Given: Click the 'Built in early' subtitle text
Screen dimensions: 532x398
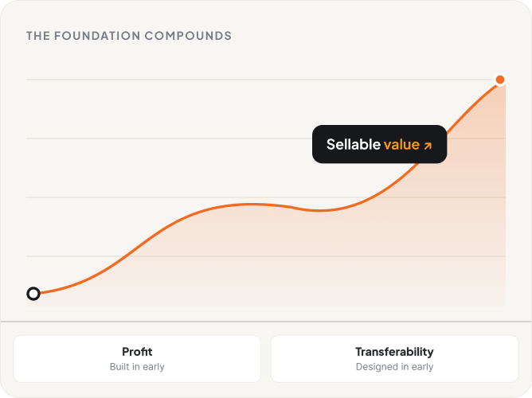Looking at the screenshot, I should pyautogui.click(x=137, y=367).
